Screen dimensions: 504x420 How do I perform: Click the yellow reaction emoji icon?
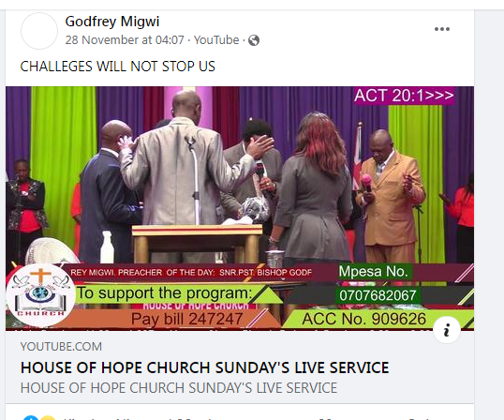point(48,418)
